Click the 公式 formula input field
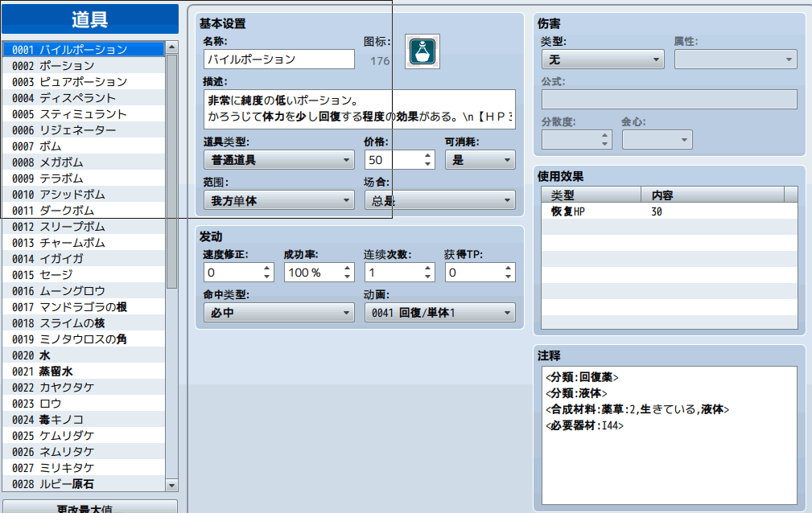The width and height of the screenshot is (812, 513). point(669,100)
